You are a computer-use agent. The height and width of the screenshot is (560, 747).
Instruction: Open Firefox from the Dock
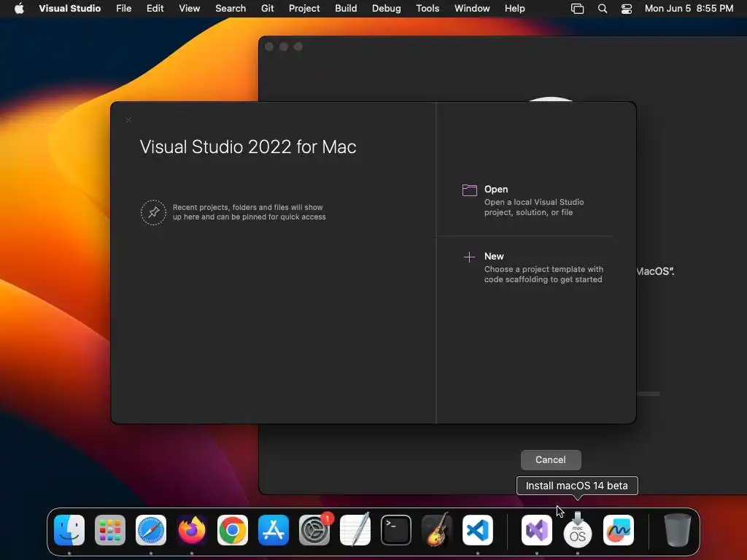[x=192, y=530]
